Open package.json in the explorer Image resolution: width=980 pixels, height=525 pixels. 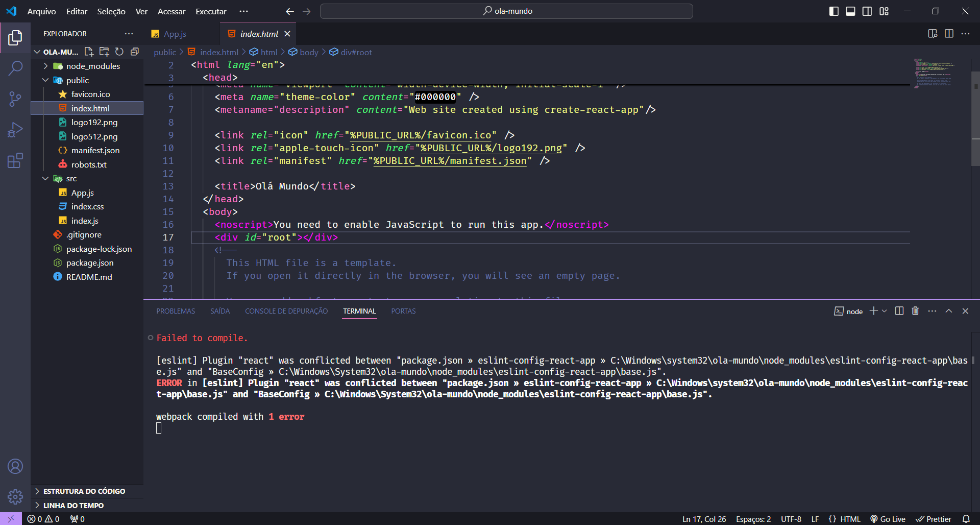click(90, 263)
